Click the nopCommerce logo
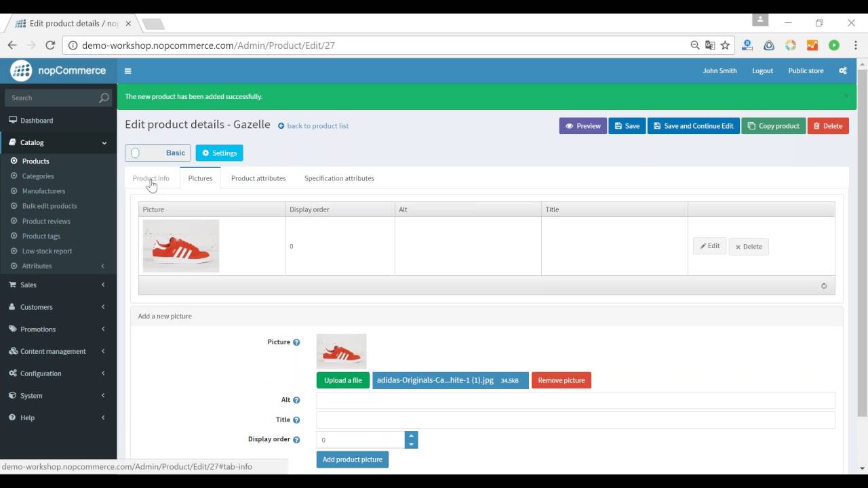868x488 pixels. click(x=58, y=70)
